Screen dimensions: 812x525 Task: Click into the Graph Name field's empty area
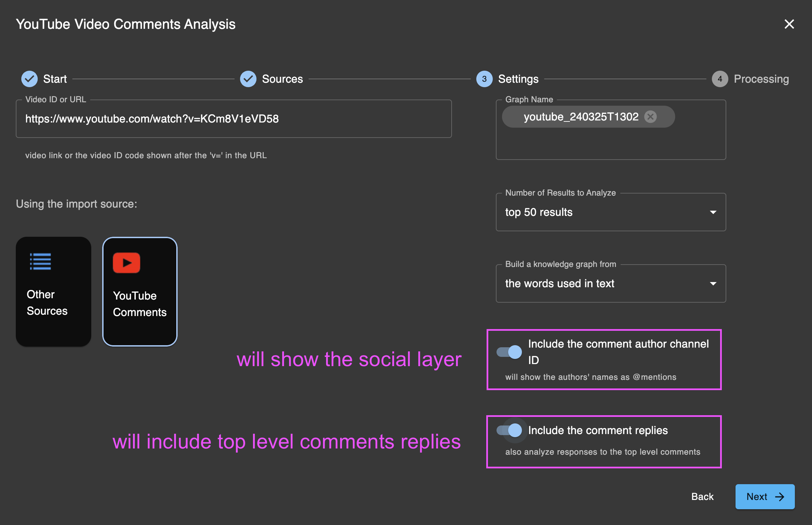(611, 144)
